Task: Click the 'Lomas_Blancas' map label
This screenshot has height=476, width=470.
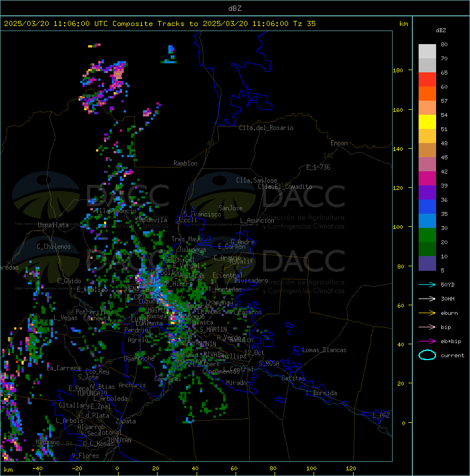Action: [324, 350]
